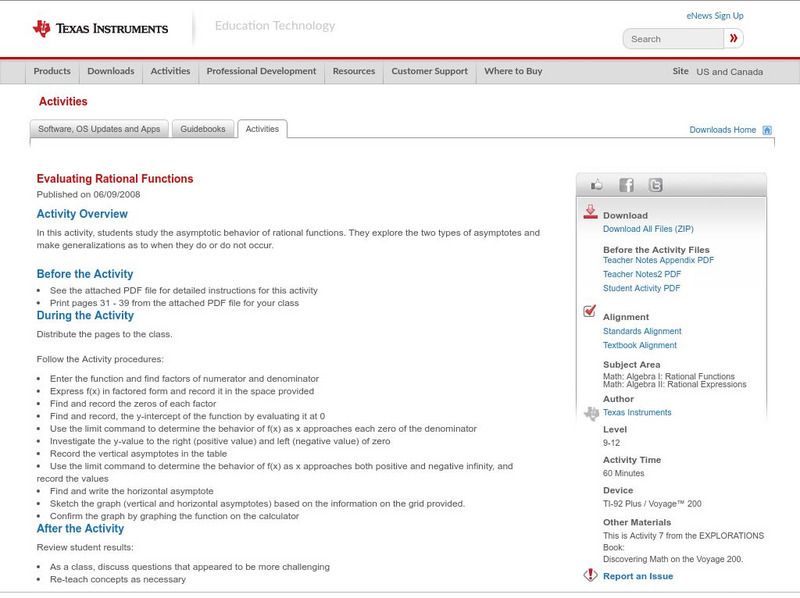Download All Files (ZIP)
Image resolution: width=800 pixels, height=598 pixels.
point(648,229)
